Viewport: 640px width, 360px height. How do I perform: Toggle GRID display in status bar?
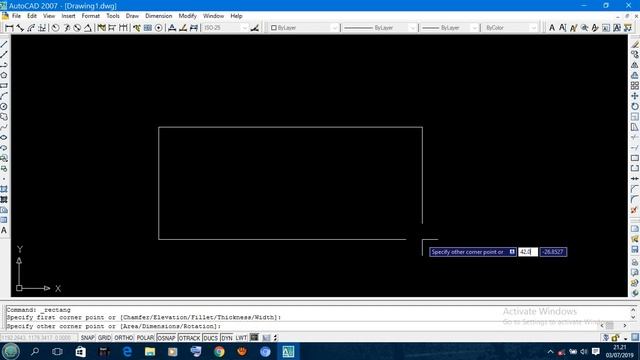(x=104, y=338)
